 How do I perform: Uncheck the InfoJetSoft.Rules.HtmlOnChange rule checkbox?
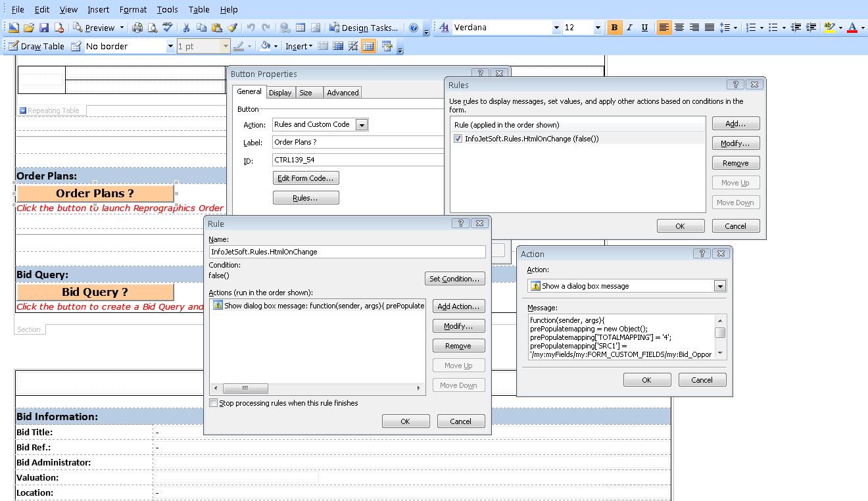coord(458,139)
